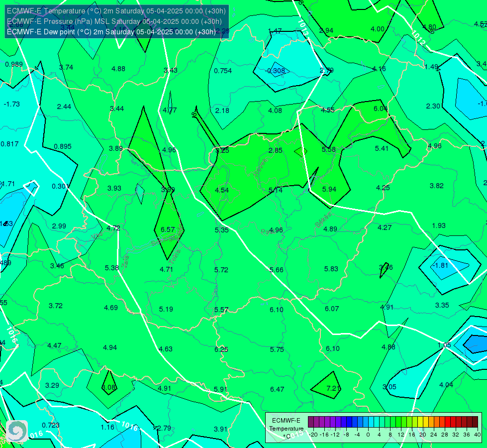Click the swirl logo icon in the corner

(x=17, y=431)
